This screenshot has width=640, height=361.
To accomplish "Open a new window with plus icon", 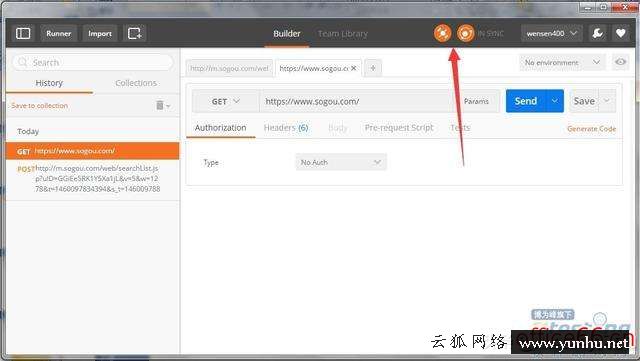I will coord(135,33).
